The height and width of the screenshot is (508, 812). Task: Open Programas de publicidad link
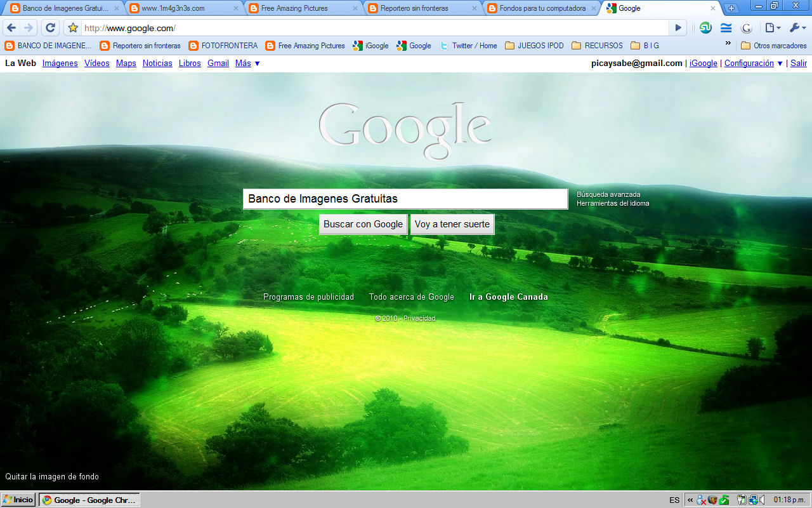click(309, 297)
